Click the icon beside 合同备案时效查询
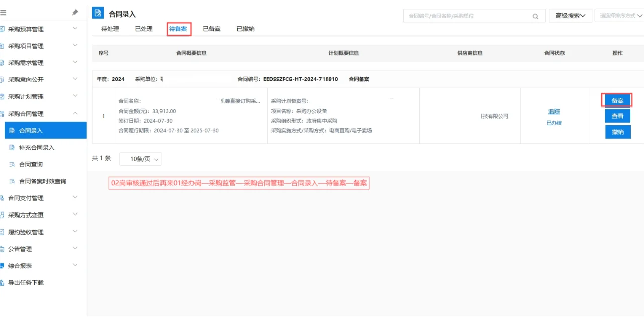Image resolution: width=644 pixels, height=321 pixels. [x=12, y=181]
